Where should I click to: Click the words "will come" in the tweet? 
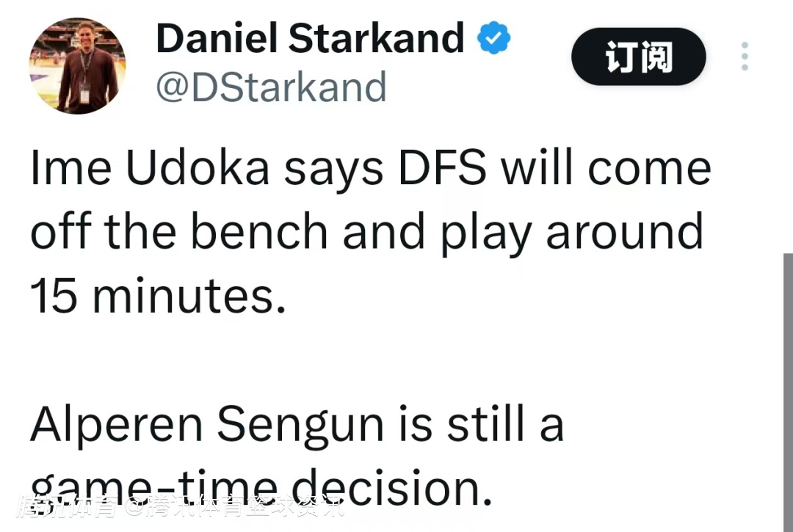coord(606,170)
